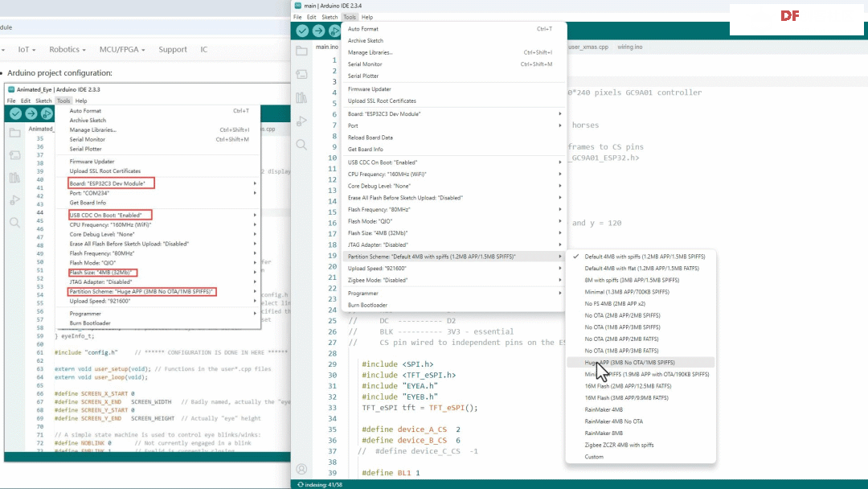Select Minimal (1.3MB APP/700KB SPIFFS) partition
This screenshot has height=489, width=868.
pos(641,292)
